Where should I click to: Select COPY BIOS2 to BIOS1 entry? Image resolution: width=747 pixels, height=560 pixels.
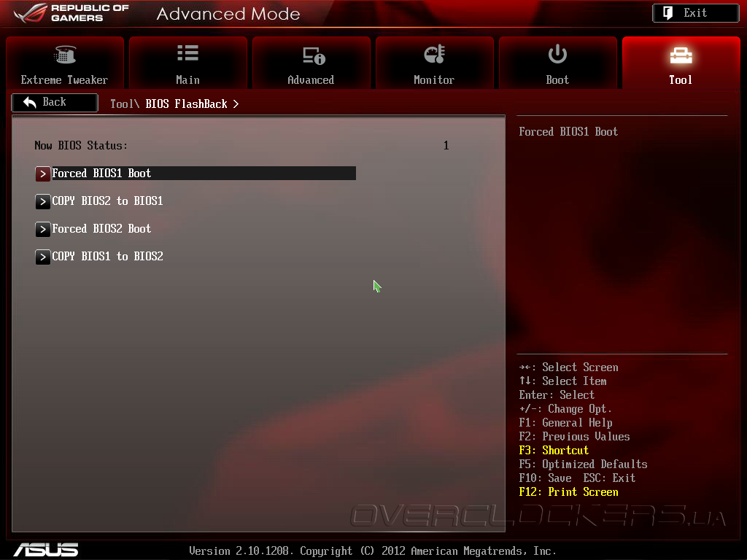(x=99, y=201)
